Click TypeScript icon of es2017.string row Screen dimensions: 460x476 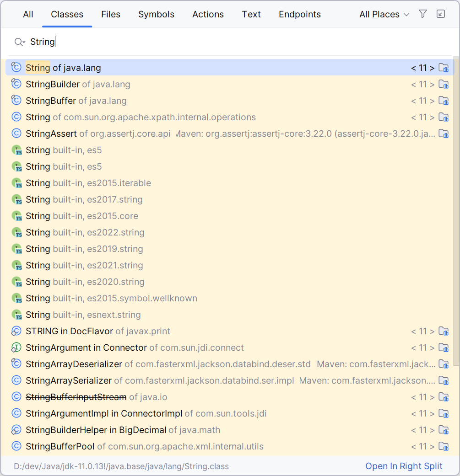[16, 199]
